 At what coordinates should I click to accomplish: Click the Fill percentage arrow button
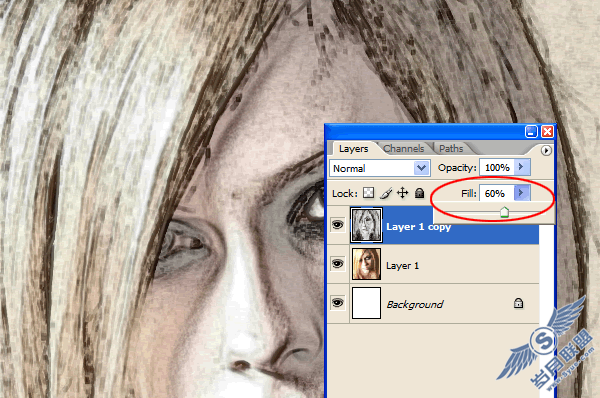click(x=522, y=193)
